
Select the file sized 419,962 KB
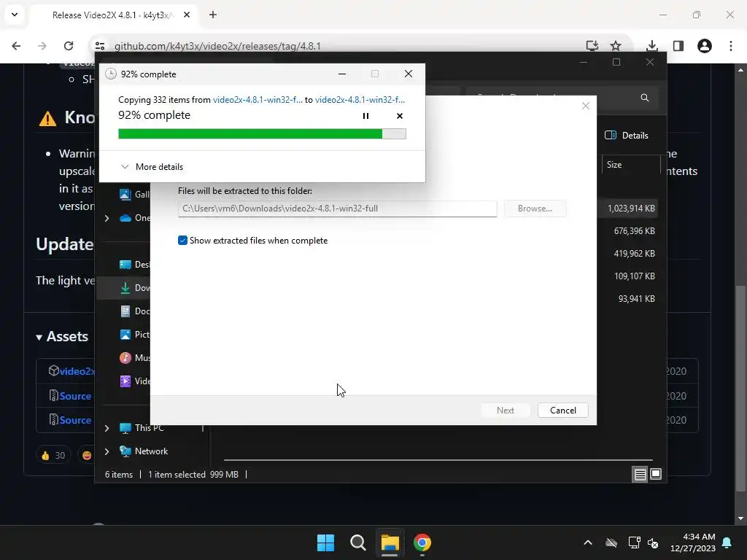coord(634,253)
